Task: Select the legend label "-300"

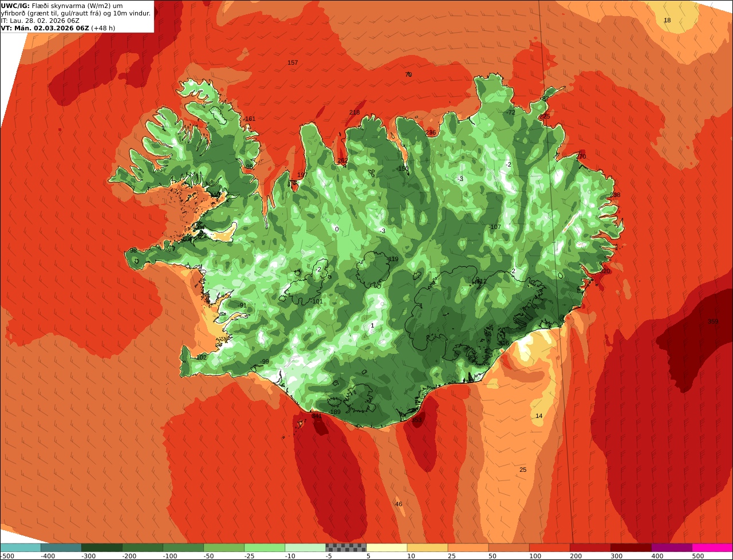Action: pyautogui.click(x=89, y=556)
